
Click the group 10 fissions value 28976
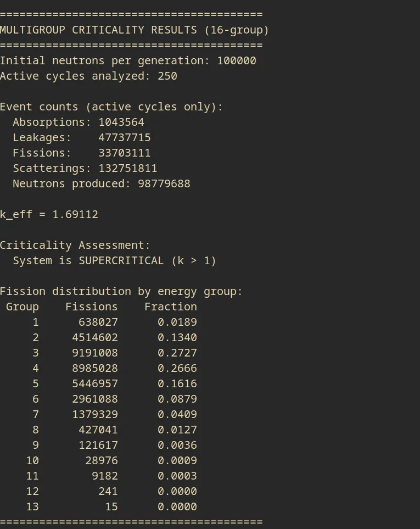tap(102, 461)
